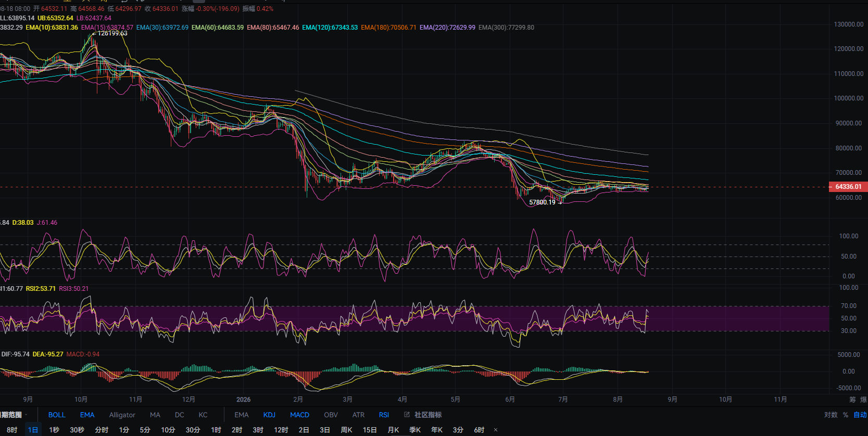Select the 8时 timeframe

coord(12,430)
